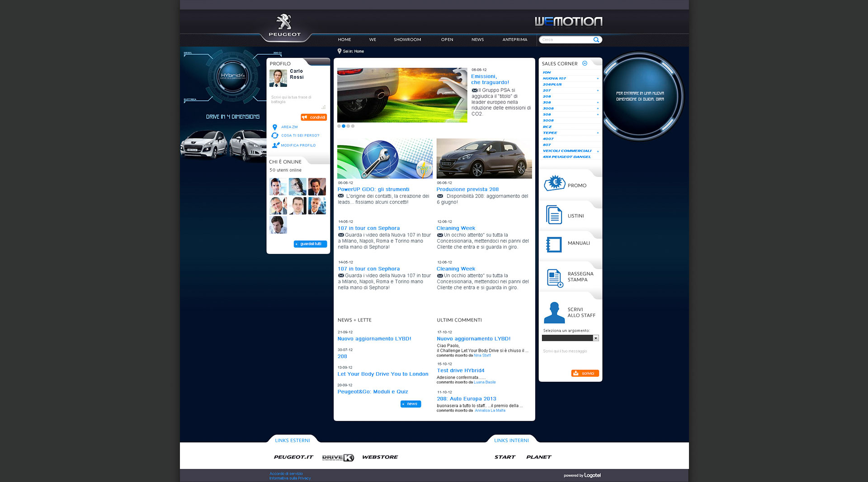The image size is (868, 482).
Task: Expand the 508 submenu plus
Action: (598, 115)
